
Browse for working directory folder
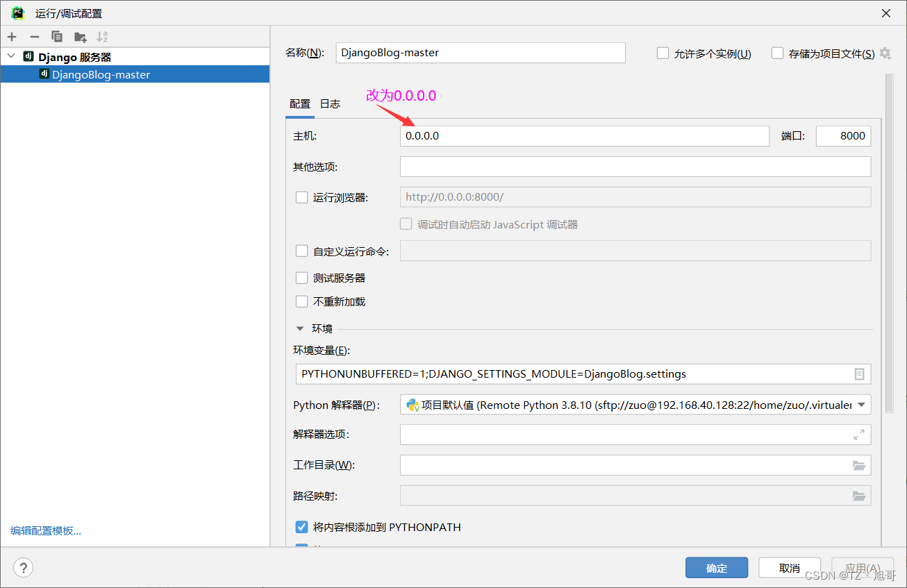pos(859,465)
